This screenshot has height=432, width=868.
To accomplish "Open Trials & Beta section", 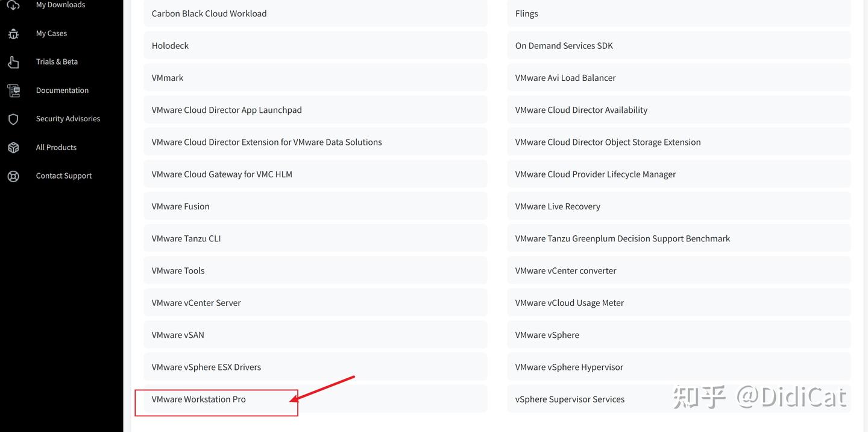I will point(57,62).
